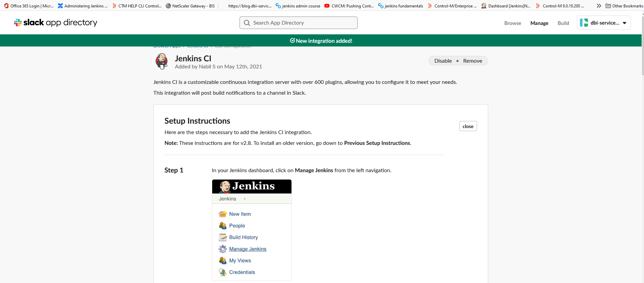Click the 'Step 1' label

(x=174, y=170)
